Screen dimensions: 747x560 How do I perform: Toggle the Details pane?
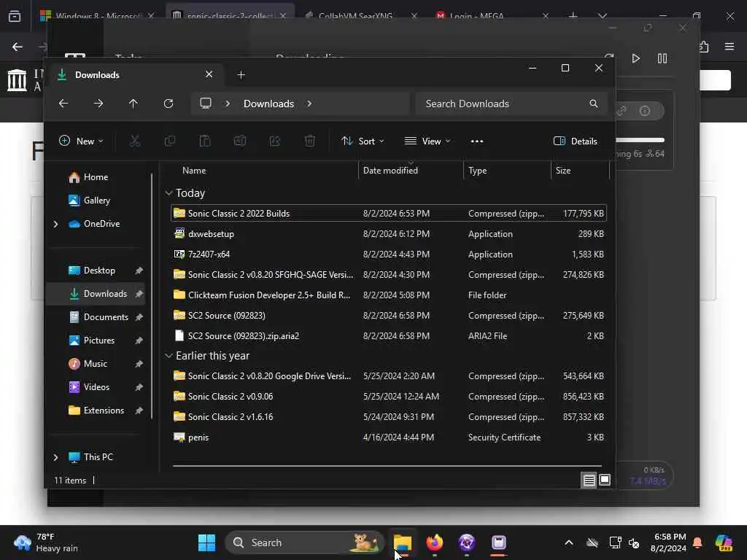pyautogui.click(x=576, y=141)
